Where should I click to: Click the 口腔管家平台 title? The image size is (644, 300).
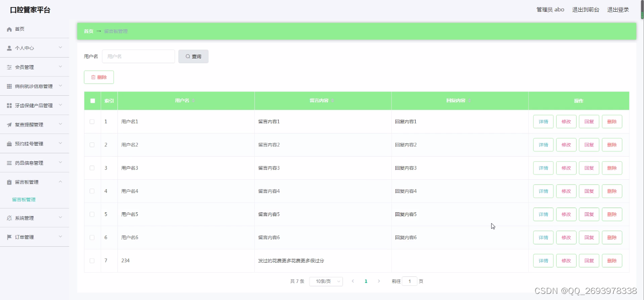(x=30, y=10)
